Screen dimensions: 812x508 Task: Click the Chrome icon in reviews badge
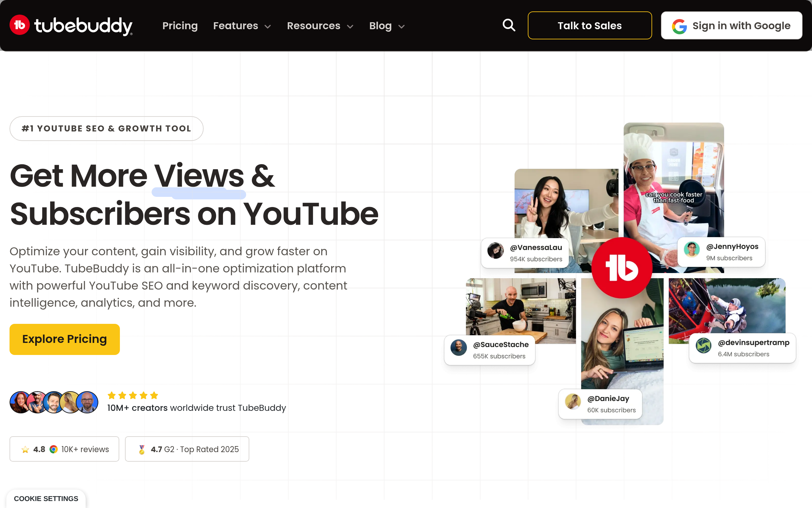point(53,449)
